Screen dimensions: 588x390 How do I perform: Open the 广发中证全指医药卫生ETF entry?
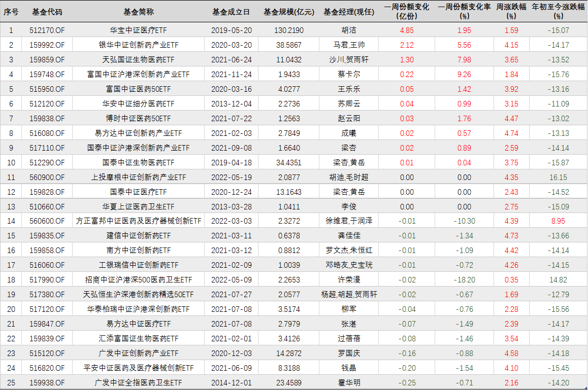point(138,383)
